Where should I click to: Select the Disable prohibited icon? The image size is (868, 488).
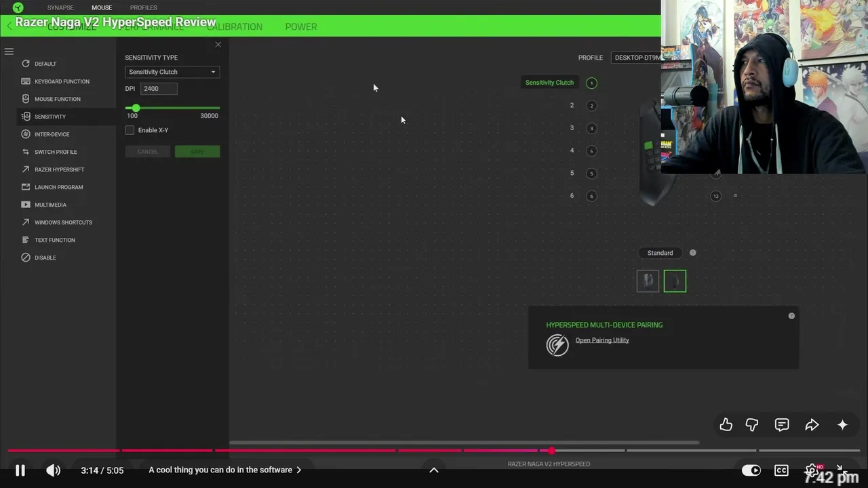point(26,258)
